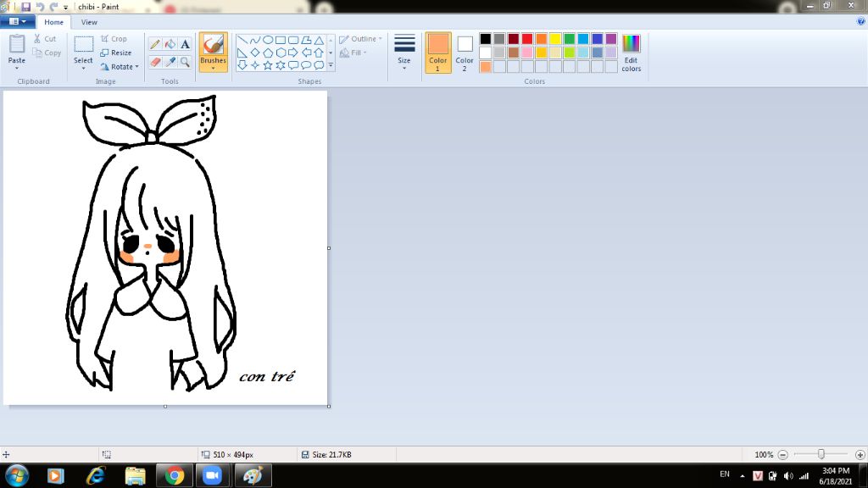The image size is (868, 488).
Task: Click the Save icon in title bar
Action: [x=26, y=7]
